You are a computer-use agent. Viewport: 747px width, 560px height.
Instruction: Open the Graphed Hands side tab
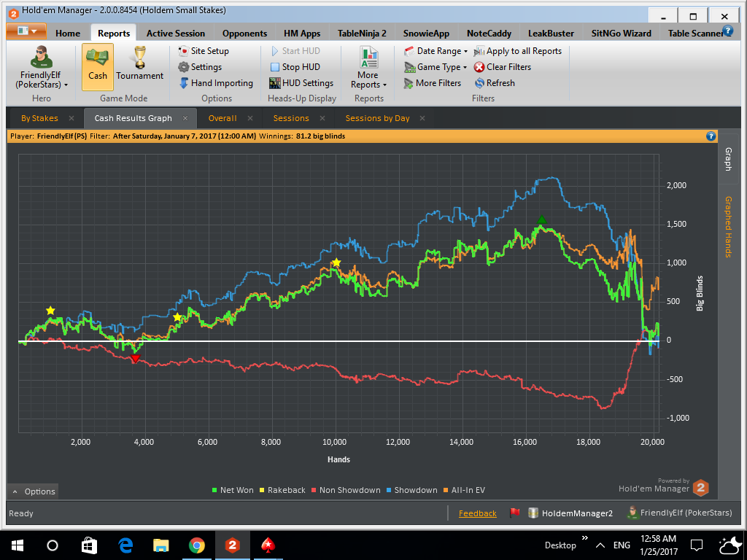pyautogui.click(x=729, y=227)
